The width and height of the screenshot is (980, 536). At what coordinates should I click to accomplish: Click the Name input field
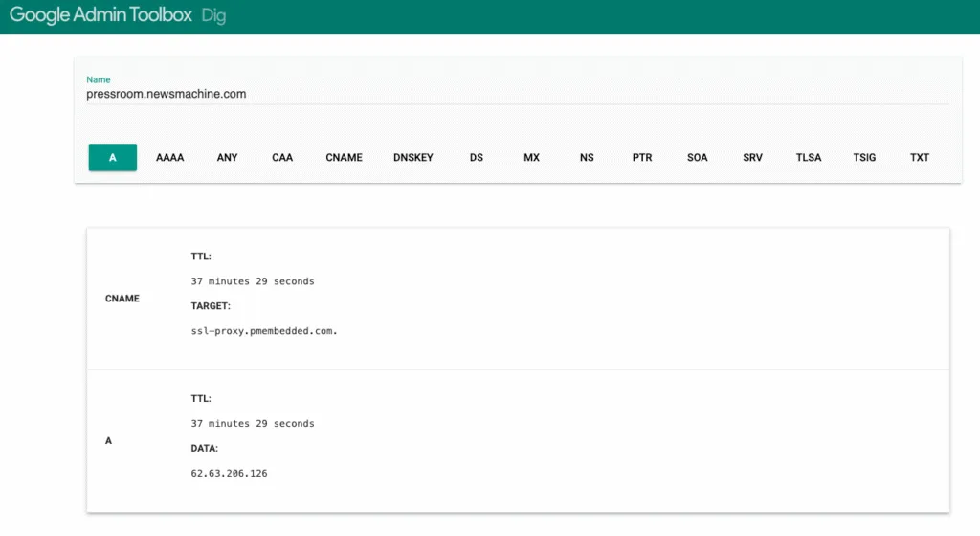[517, 94]
